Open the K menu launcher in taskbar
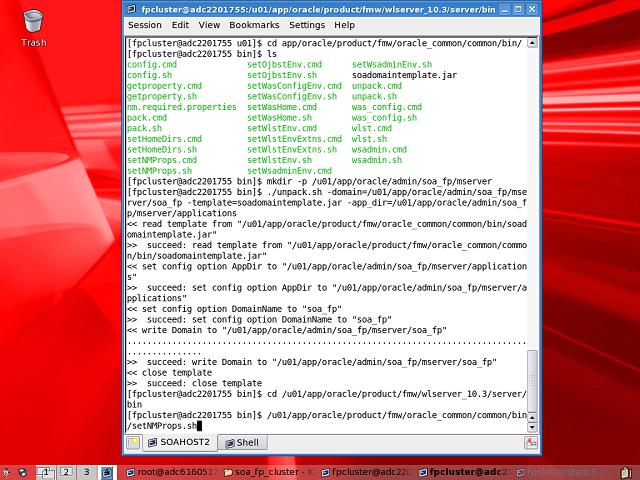 (x=7, y=473)
